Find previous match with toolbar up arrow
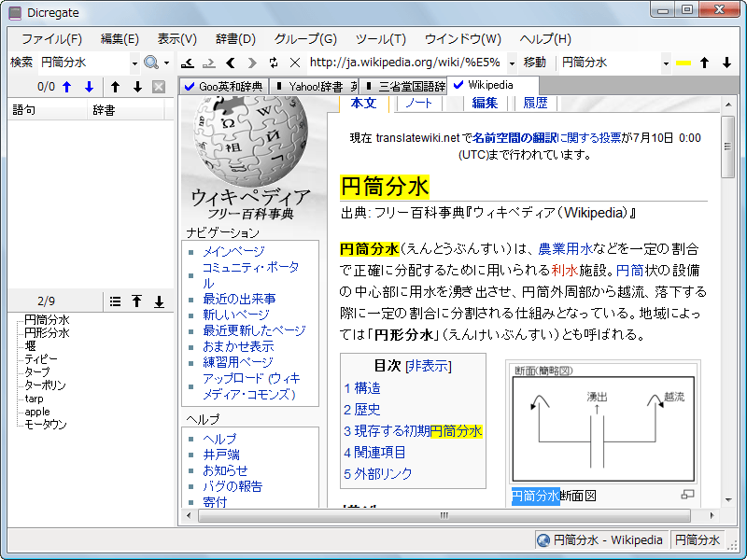747x560 pixels. click(705, 63)
